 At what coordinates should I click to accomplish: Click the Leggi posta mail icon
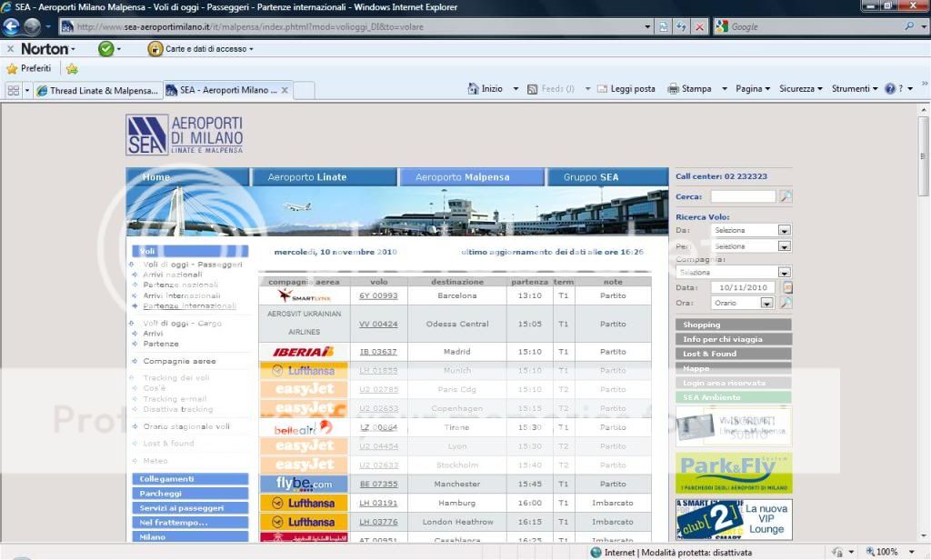click(x=602, y=89)
